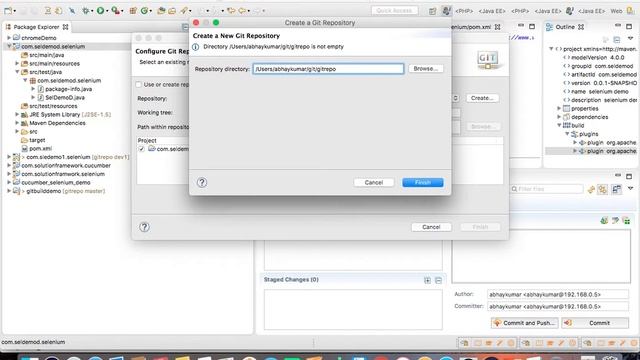
Task: Toggle the 'Use or create repository' checkbox
Action: click(139, 84)
